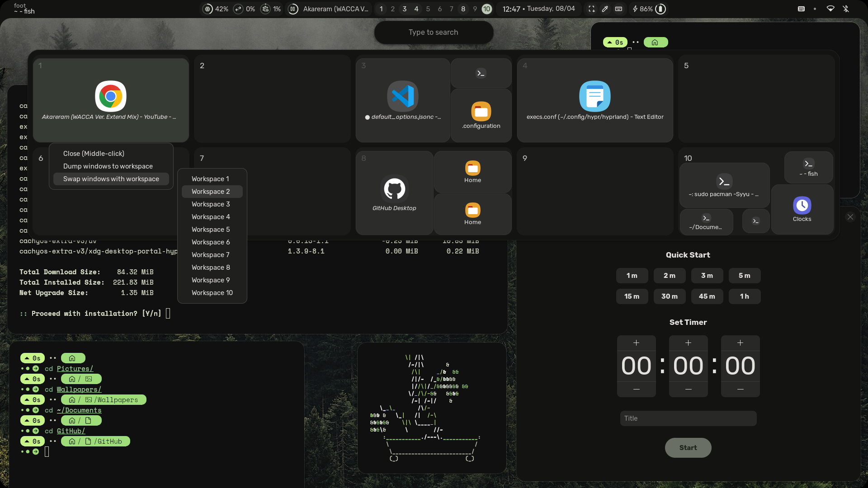This screenshot has height=488, width=868.
Task: Select Workspace 6 in the submenu
Action: [x=212, y=242]
